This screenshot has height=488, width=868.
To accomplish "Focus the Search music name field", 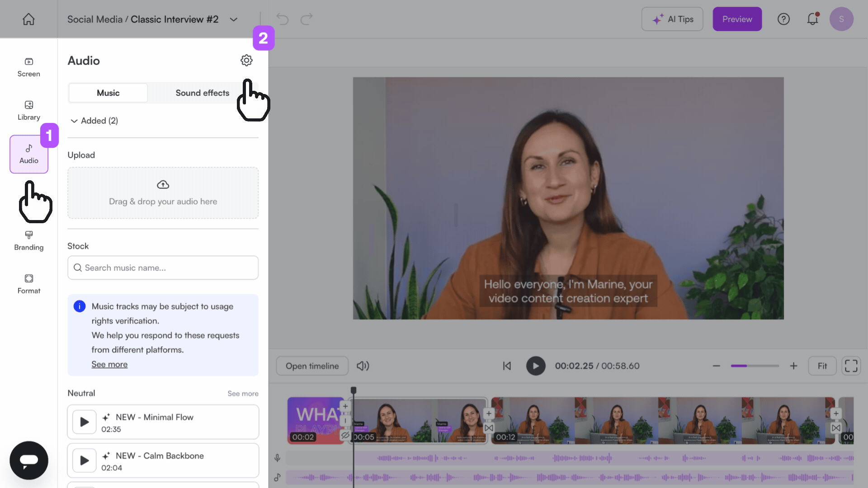I will pos(163,268).
